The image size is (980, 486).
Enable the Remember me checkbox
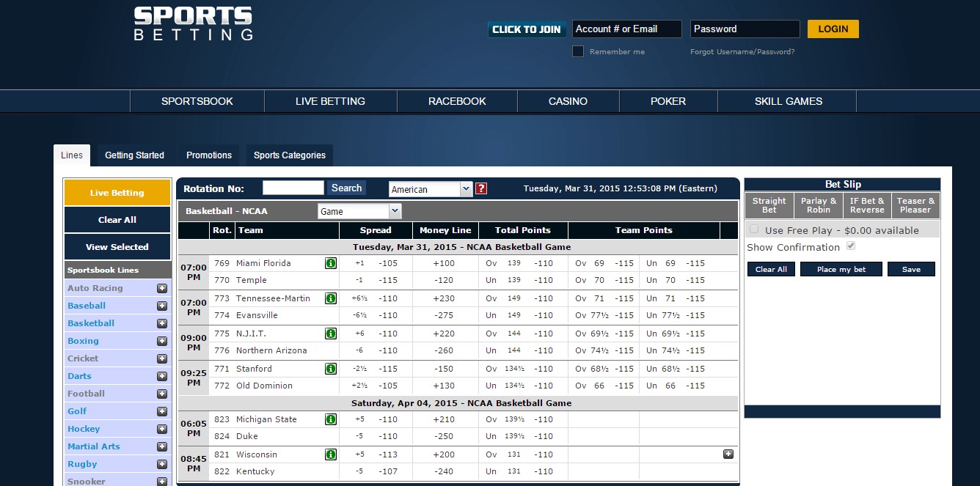click(x=578, y=51)
